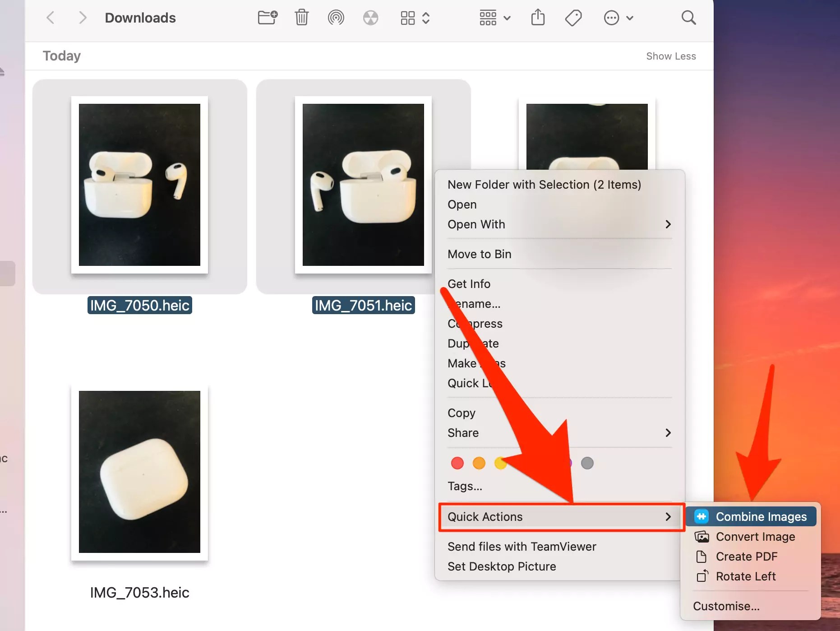
Task: Click the Tags icon in the toolbar
Action: [x=572, y=18]
